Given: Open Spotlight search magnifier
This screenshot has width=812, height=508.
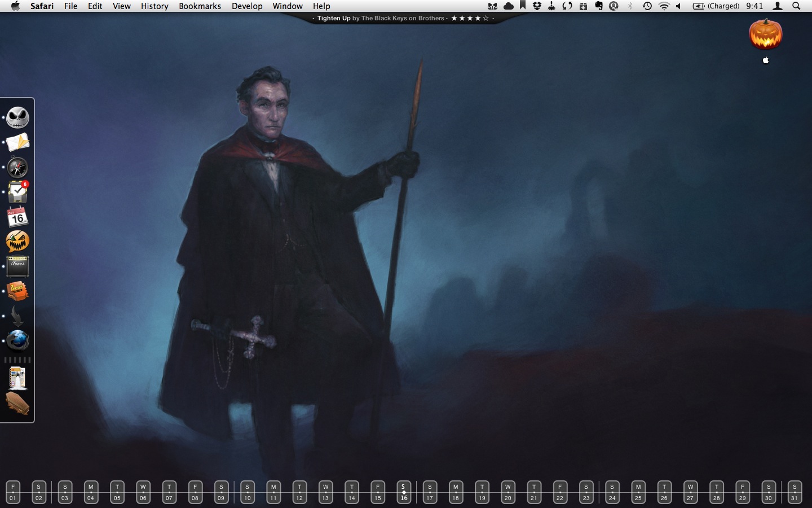Looking at the screenshot, I should click(796, 6).
